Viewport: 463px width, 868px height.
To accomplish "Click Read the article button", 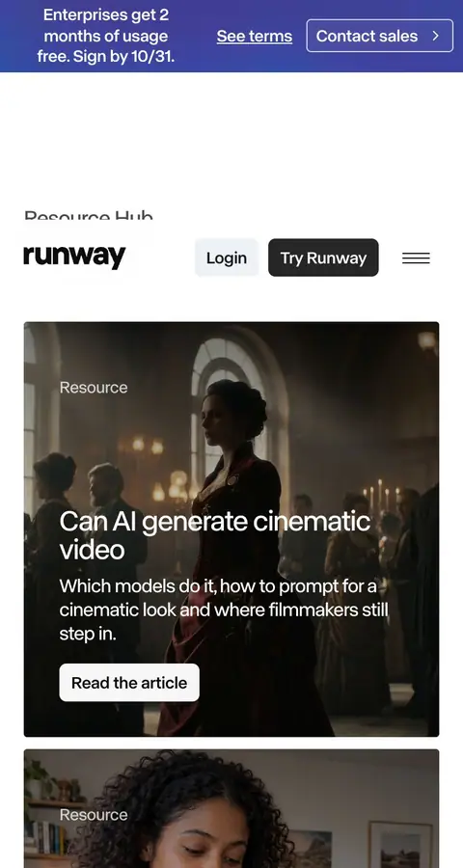I will [129, 683].
